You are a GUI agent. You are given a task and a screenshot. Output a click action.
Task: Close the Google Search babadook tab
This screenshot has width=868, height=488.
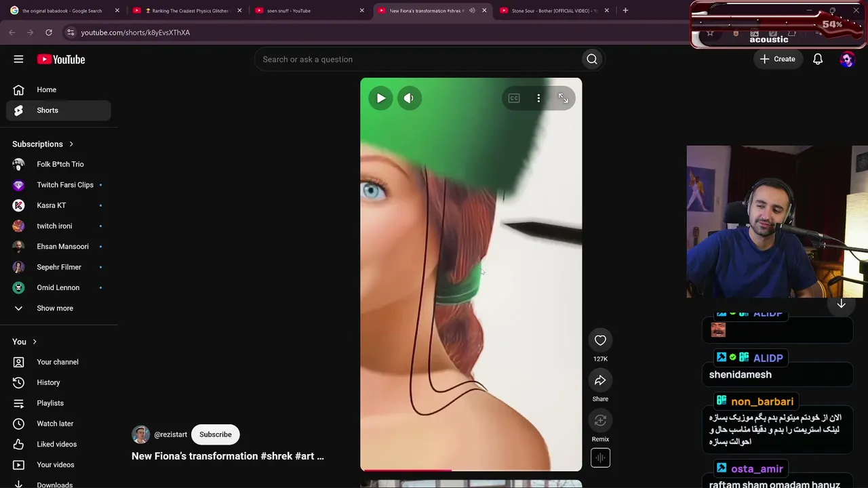click(x=117, y=10)
